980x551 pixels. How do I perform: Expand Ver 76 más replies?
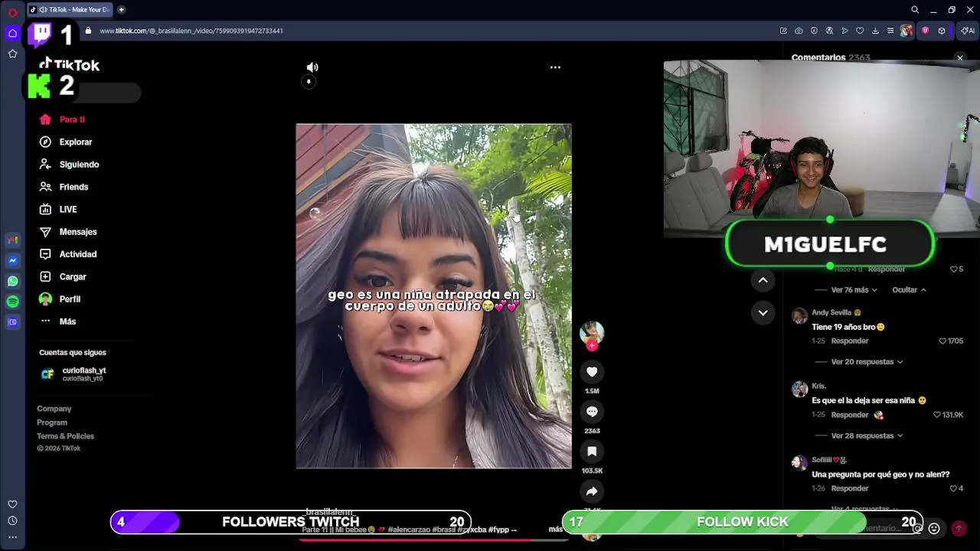pyautogui.click(x=854, y=290)
